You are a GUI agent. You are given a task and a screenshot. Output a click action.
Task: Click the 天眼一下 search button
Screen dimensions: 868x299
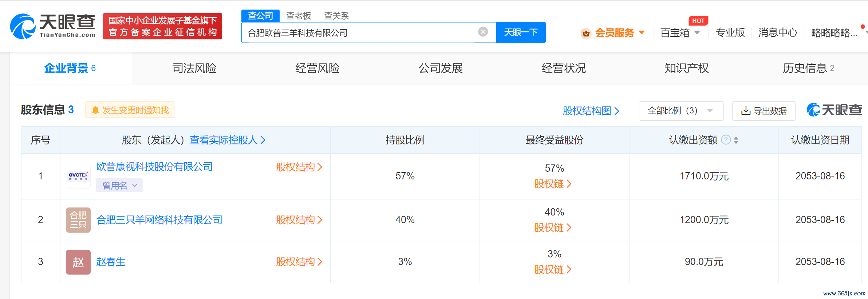click(x=521, y=32)
